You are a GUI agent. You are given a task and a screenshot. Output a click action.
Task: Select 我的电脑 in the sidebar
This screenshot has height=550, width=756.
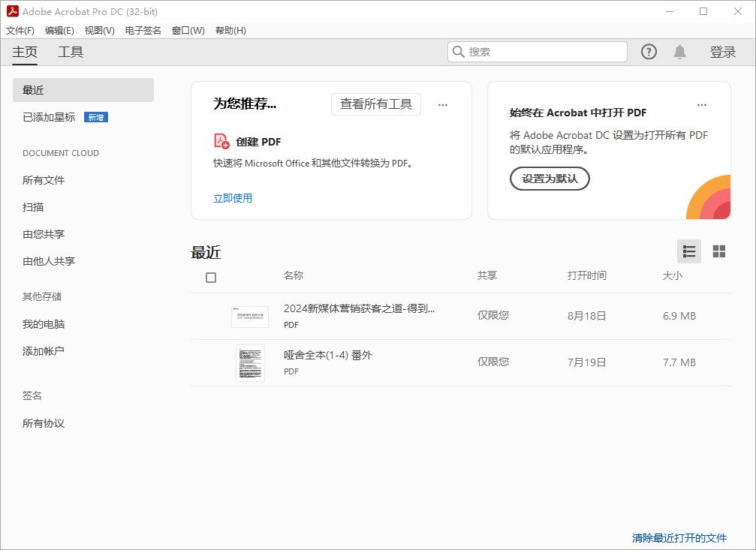pos(44,324)
